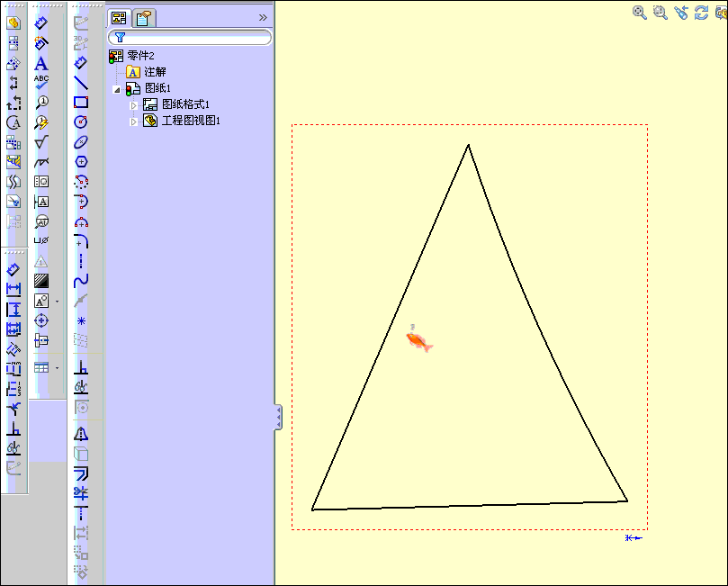The image size is (728, 586).
Task: Select the Detail View circle-A tool
Action: pyautogui.click(x=13, y=122)
